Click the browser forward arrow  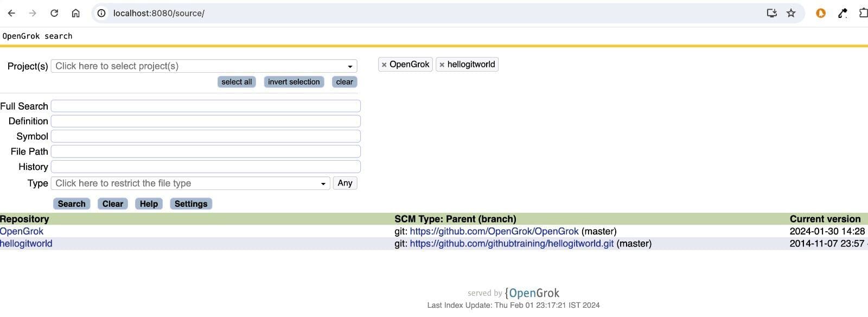click(x=33, y=13)
